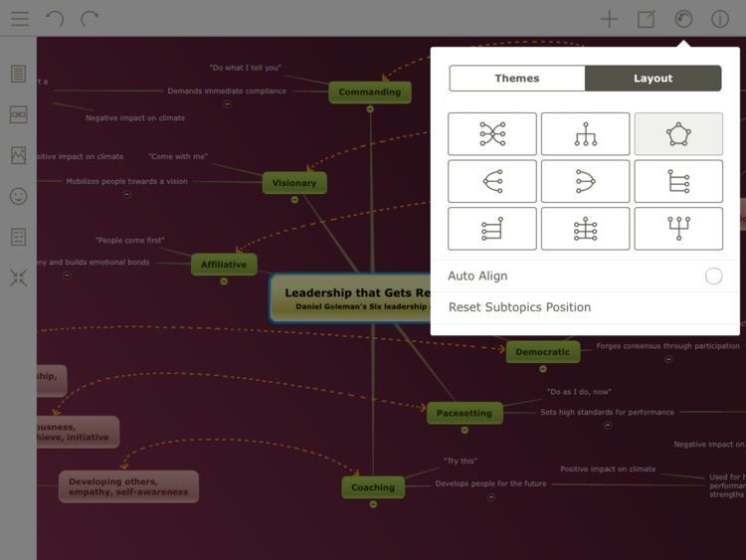This screenshot has height=560, width=746.
Task: Select the Coaching topic
Action: pos(373,487)
